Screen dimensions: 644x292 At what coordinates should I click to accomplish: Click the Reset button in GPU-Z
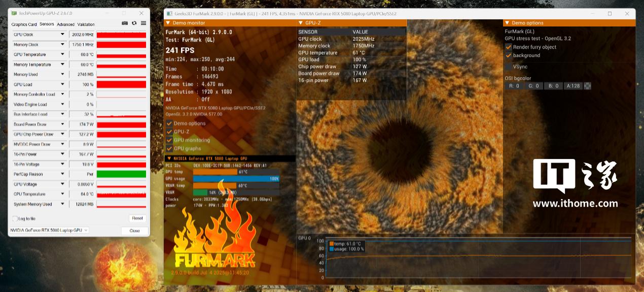tap(137, 218)
